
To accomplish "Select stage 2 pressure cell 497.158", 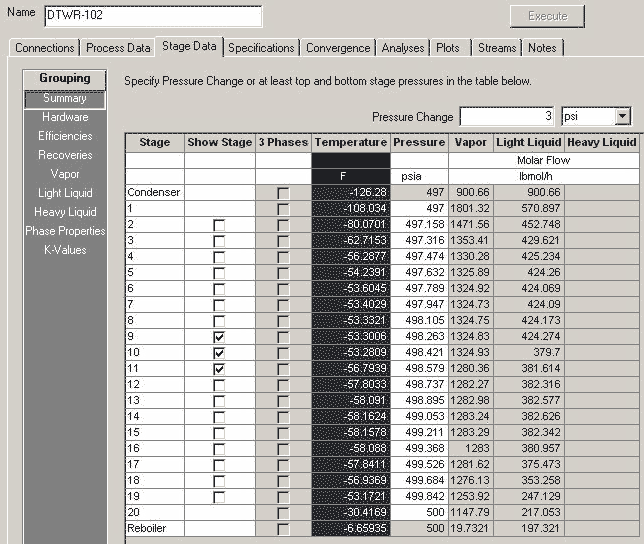I will tap(419, 224).
